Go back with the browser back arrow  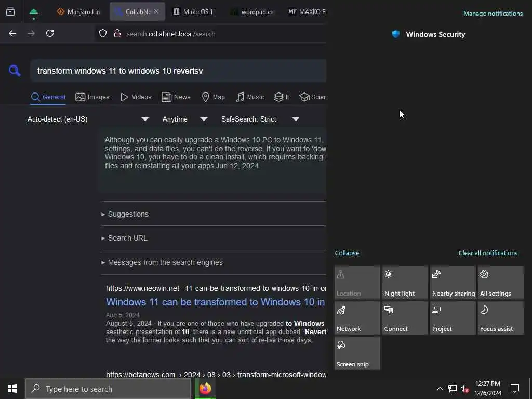coord(12,33)
